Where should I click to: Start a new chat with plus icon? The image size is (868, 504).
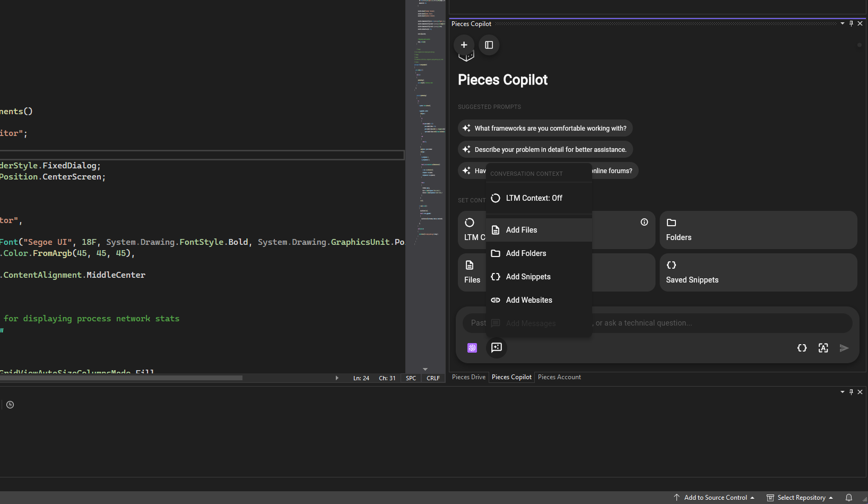click(464, 45)
